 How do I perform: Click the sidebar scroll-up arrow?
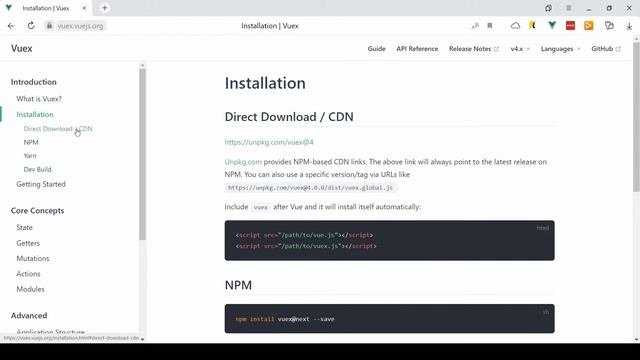point(142,65)
